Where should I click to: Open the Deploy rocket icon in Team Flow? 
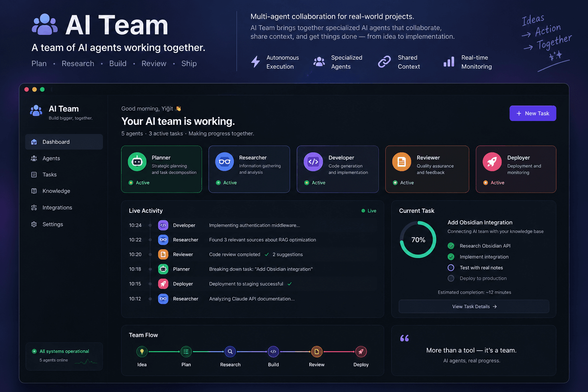[361, 351]
